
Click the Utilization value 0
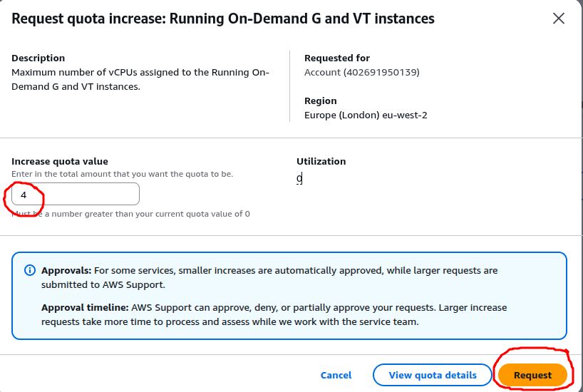(x=300, y=179)
